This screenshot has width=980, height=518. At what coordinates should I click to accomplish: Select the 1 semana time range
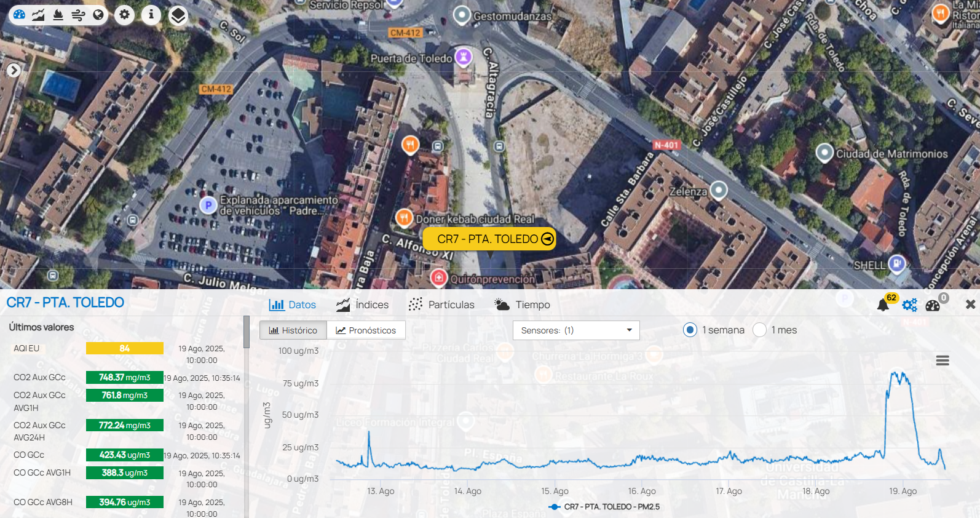(x=690, y=330)
